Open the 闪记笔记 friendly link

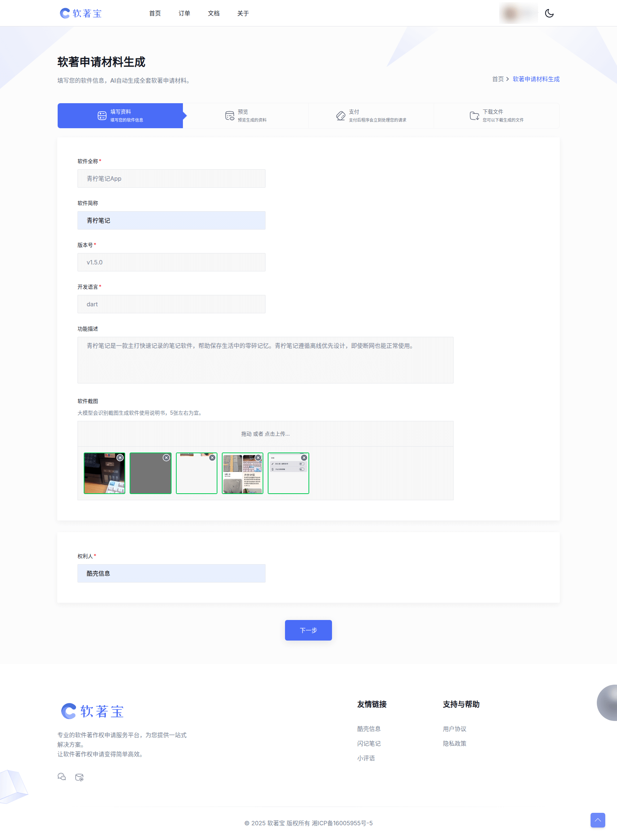pos(369,743)
